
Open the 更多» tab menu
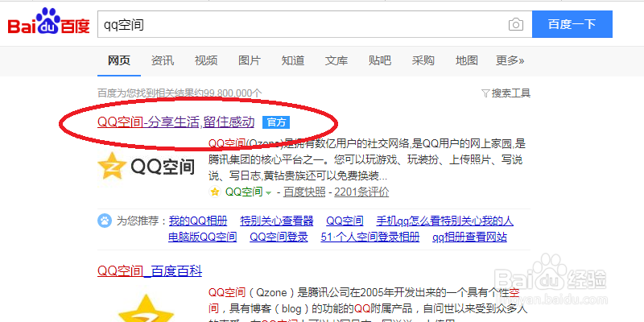click(510, 61)
